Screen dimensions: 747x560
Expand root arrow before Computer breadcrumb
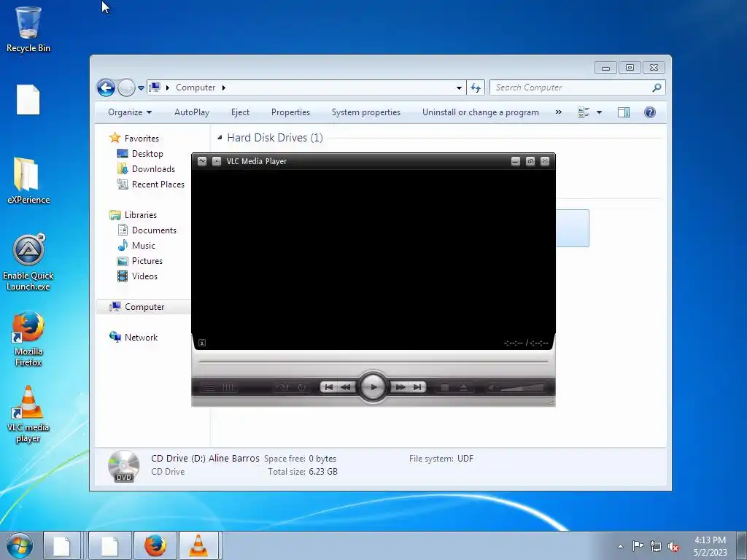point(168,87)
